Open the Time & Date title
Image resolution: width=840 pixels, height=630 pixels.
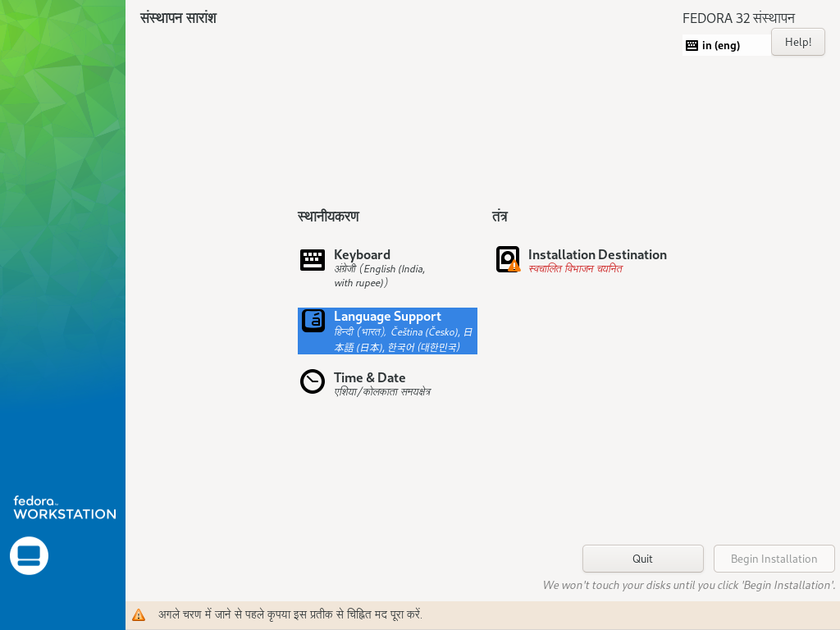[x=370, y=377]
